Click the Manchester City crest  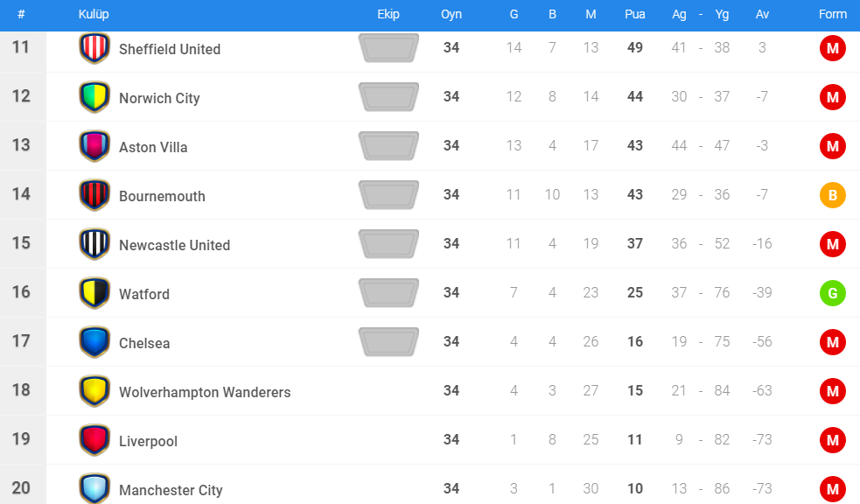(94, 489)
